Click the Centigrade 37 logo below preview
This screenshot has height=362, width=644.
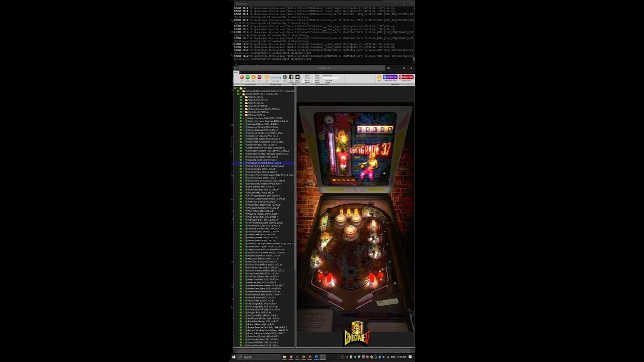tap(356, 334)
